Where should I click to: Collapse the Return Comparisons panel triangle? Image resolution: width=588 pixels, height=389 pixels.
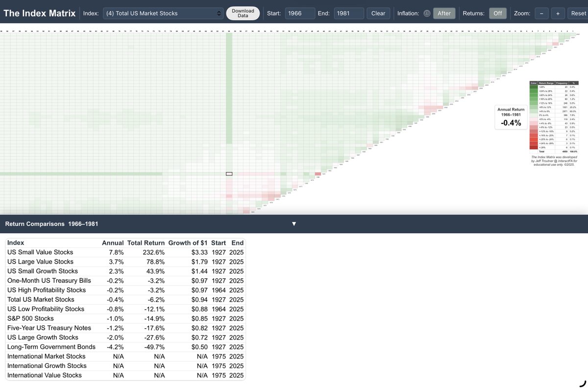[294, 224]
